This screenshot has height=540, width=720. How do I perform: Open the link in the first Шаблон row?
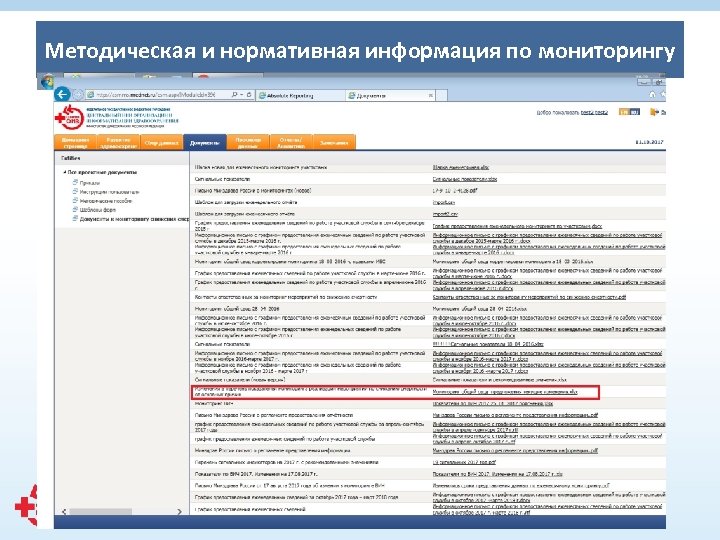click(461, 167)
